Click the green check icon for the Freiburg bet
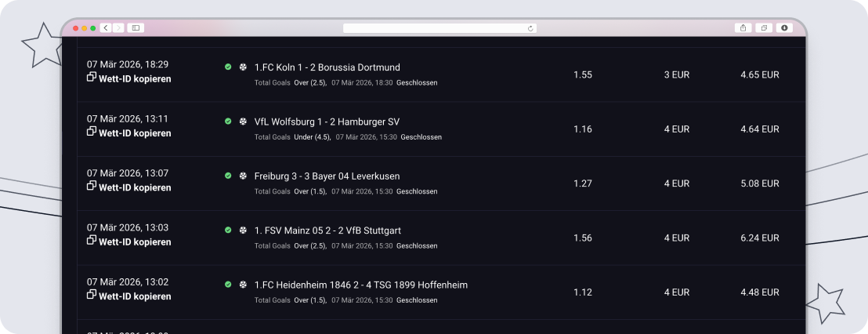 pyautogui.click(x=228, y=176)
